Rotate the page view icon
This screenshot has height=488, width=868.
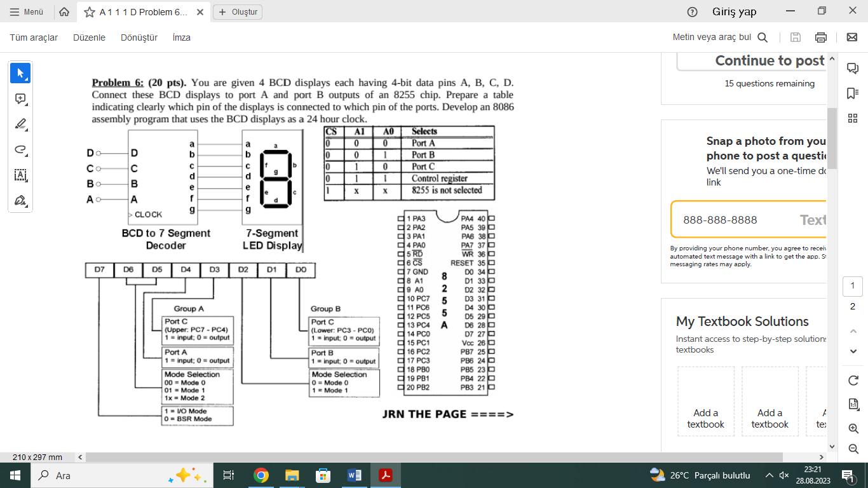click(853, 380)
